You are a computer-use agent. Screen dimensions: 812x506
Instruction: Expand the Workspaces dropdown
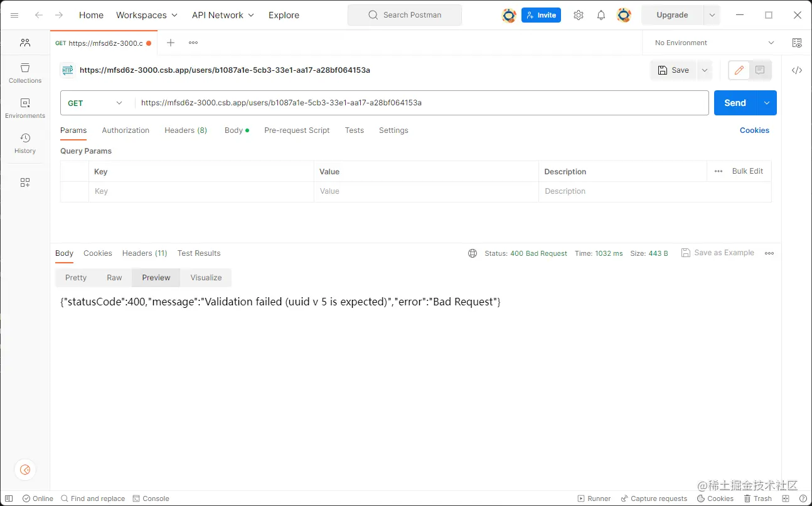click(147, 15)
